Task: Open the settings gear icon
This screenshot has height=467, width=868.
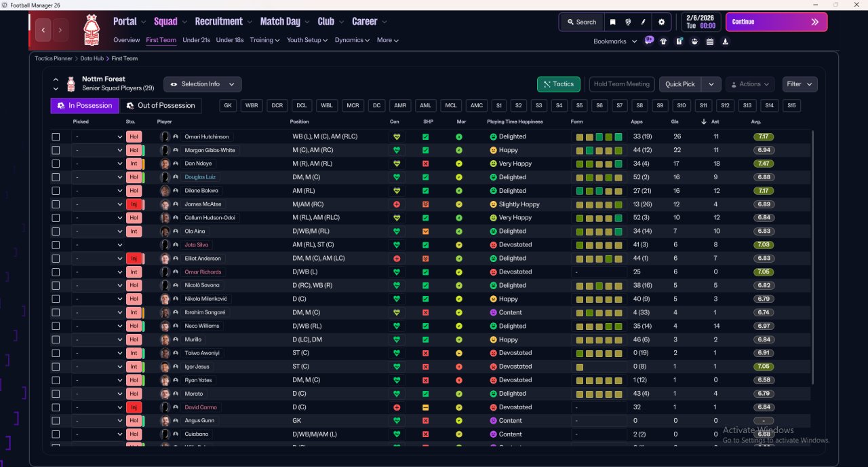Action: [x=661, y=22]
